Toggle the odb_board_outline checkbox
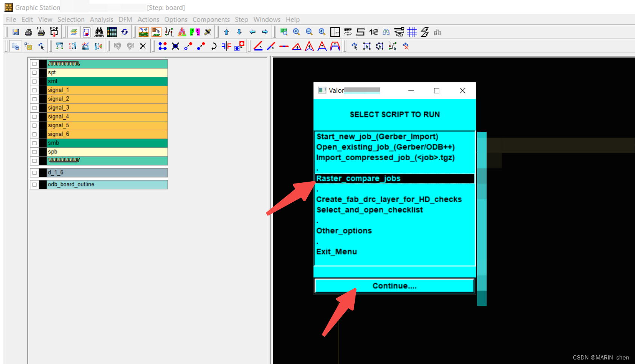Image resolution: width=635 pixels, height=364 pixels. [x=34, y=184]
